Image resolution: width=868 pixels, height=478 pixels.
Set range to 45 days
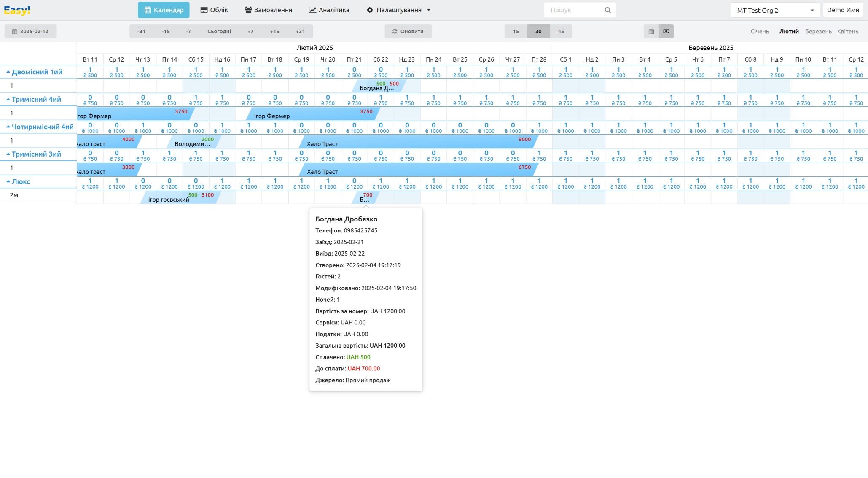(561, 31)
